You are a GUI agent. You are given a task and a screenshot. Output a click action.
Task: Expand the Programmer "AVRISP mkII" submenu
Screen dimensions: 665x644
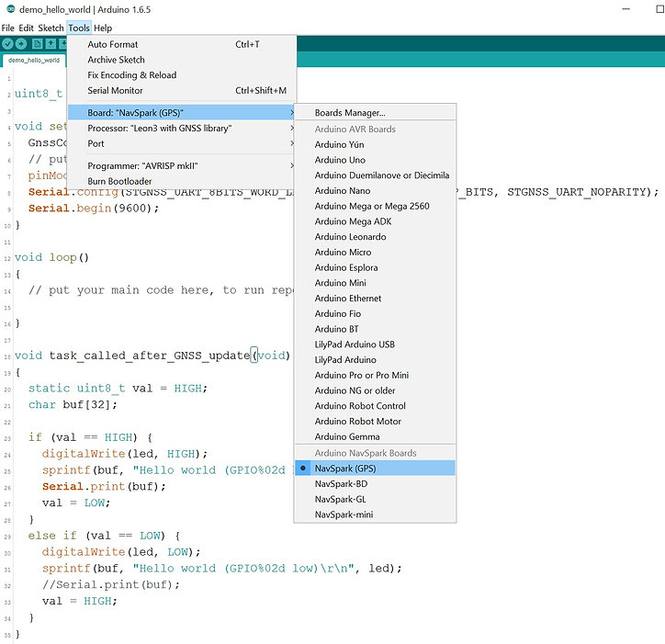(182, 165)
